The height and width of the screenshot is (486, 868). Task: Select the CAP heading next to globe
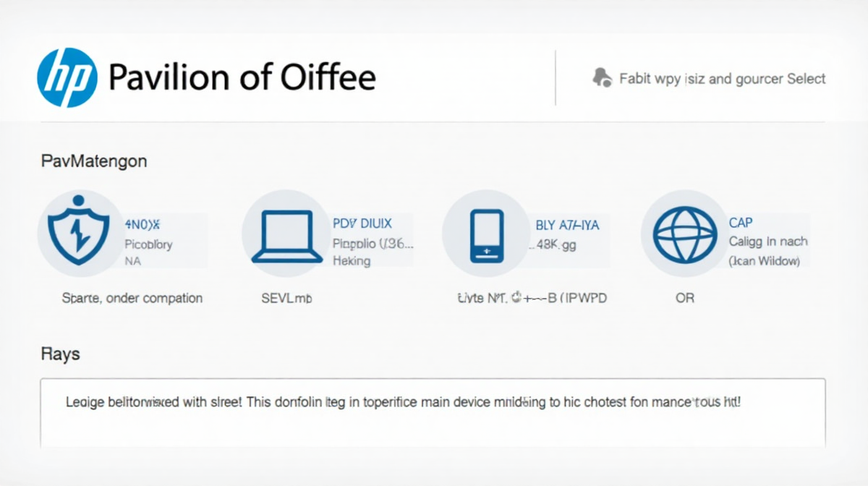coord(741,223)
